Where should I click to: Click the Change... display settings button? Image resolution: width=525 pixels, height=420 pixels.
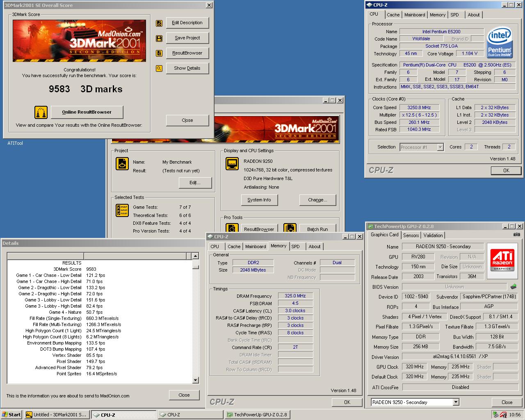[318, 200]
